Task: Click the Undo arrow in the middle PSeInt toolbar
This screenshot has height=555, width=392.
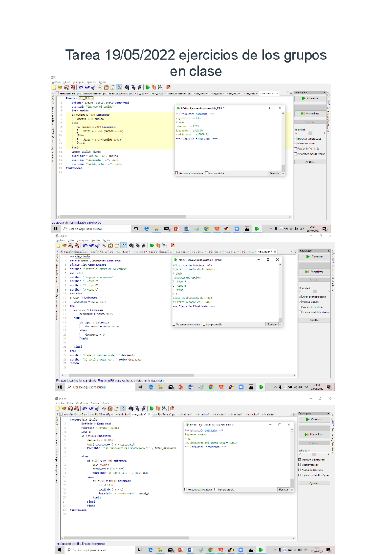Action: click(x=85, y=245)
